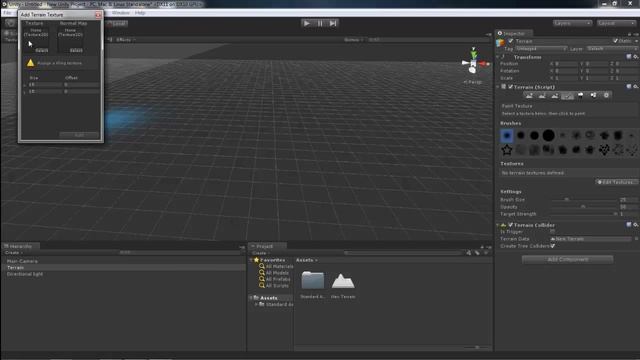640x360 pixels.
Task: Step one frame forward
Action: tap(333, 23)
